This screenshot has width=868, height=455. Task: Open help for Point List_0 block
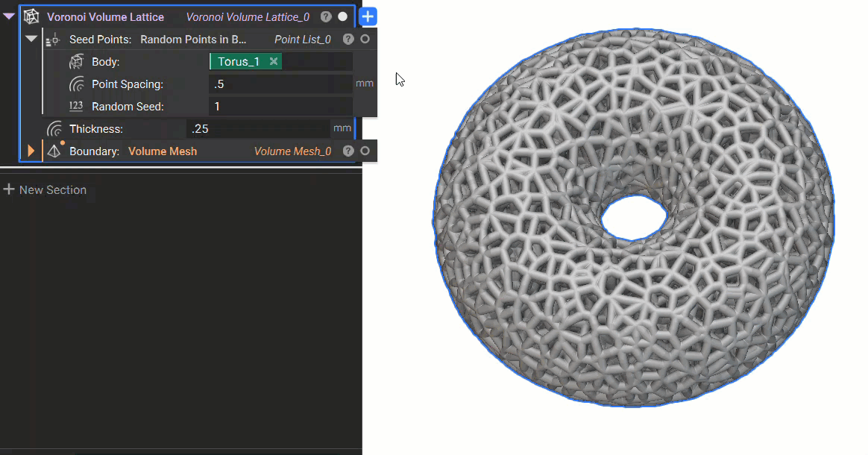[x=348, y=40]
